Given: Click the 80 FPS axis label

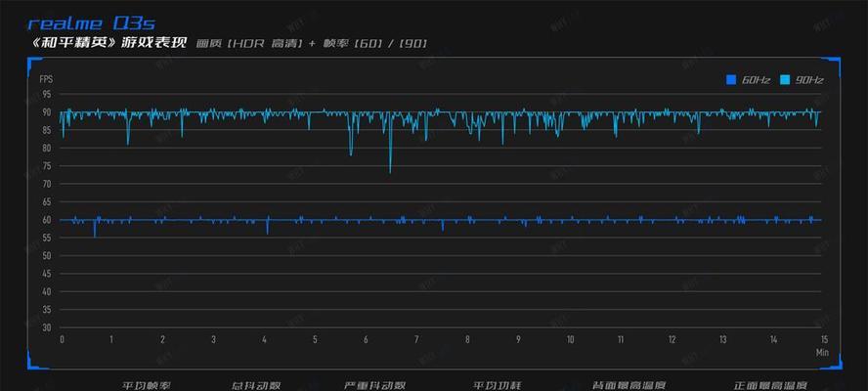Looking at the screenshot, I should click(47, 149).
